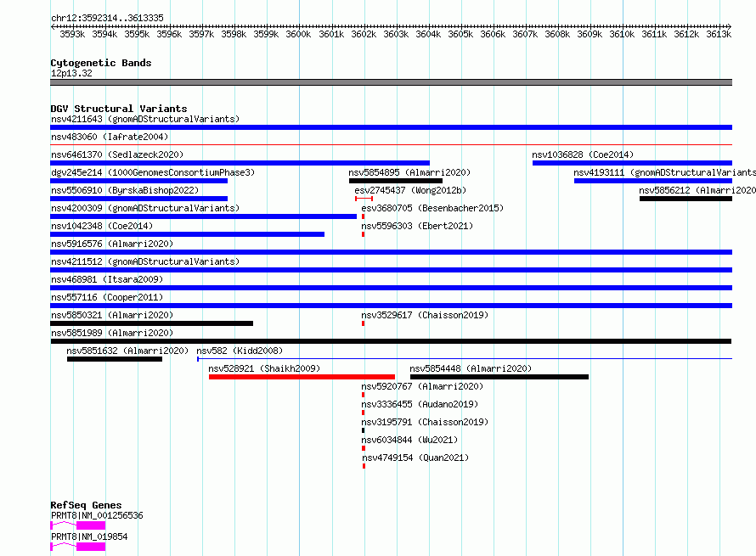Select nsv5851989 (Almarri2020) label
This screenshot has height=556, width=756.
pos(112,333)
